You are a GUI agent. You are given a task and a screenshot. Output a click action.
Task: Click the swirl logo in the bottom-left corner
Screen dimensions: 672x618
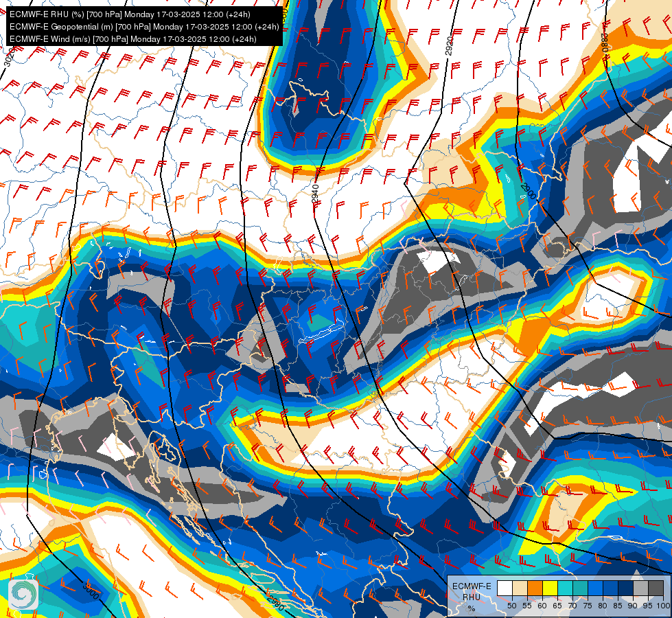(23, 594)
